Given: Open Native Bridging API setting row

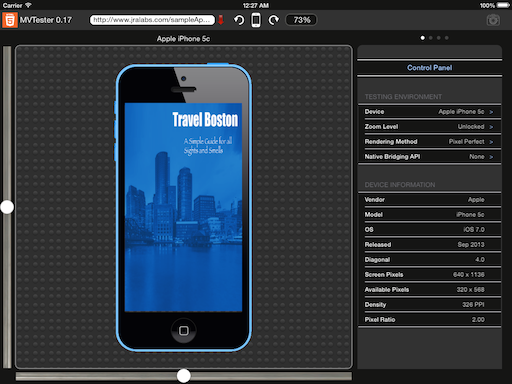Looking at the screenshot, I should click(x=430, y=157).
